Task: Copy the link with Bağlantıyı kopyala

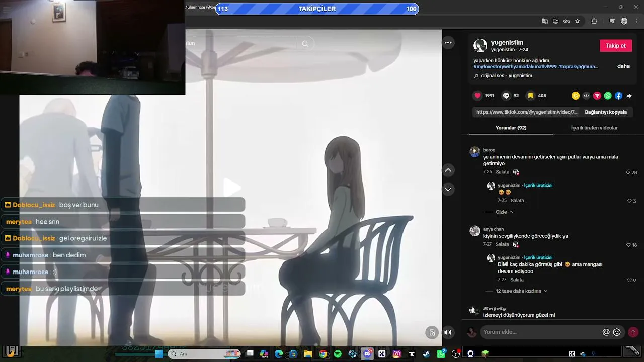Action: coord(606,112)
